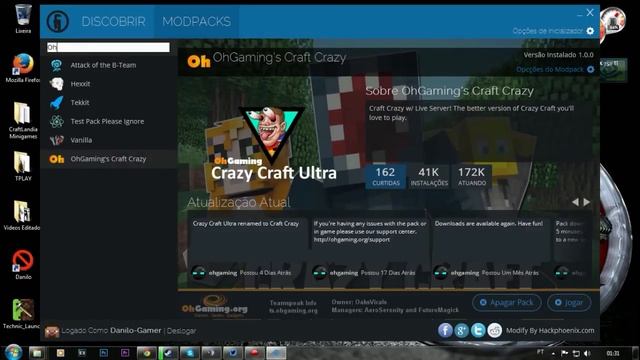This screenshot has width=640, height=360.
Task: Open the Facebook social icon
Action: [445, 331]
